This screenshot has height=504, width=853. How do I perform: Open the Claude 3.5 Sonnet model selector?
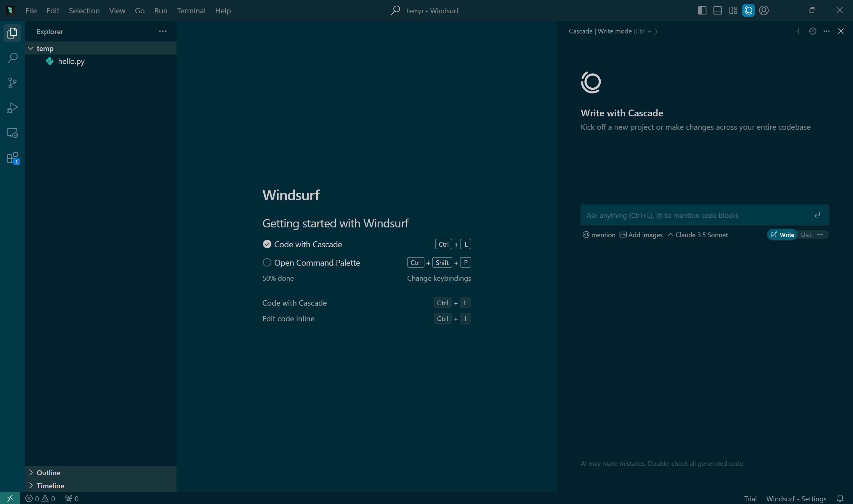pyautogui.click(x=698, y=235)
